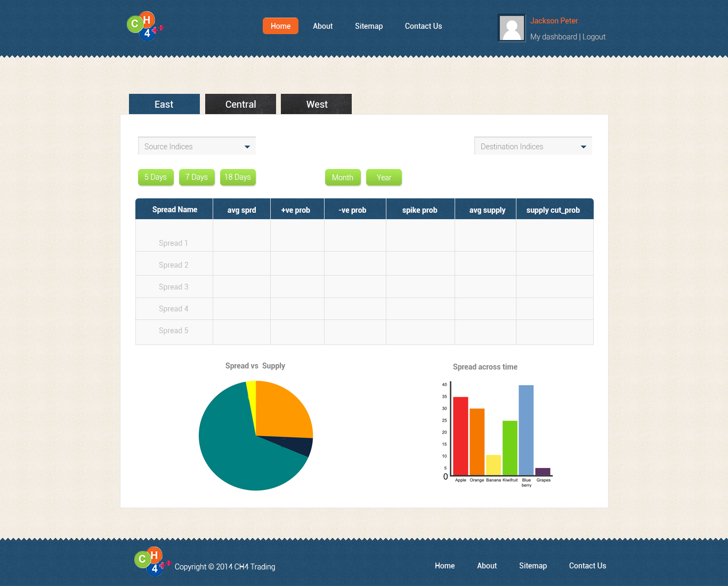Select the Spread 1 table row

point(173,243)
